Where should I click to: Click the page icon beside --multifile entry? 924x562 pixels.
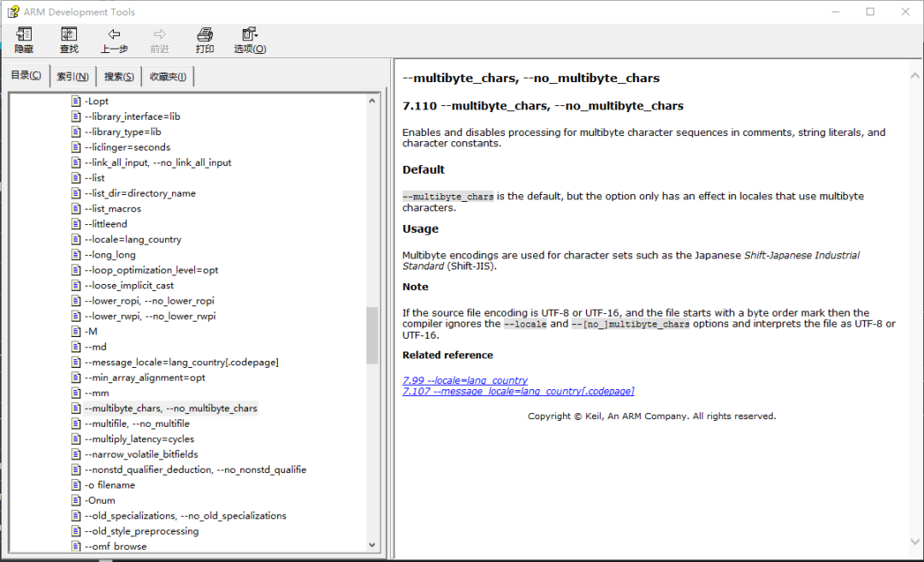76,423
